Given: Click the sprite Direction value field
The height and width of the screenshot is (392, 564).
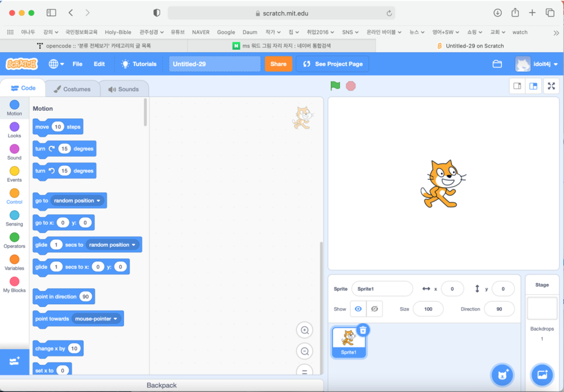Looking at the screenshot, I should (x=500, y=309).
